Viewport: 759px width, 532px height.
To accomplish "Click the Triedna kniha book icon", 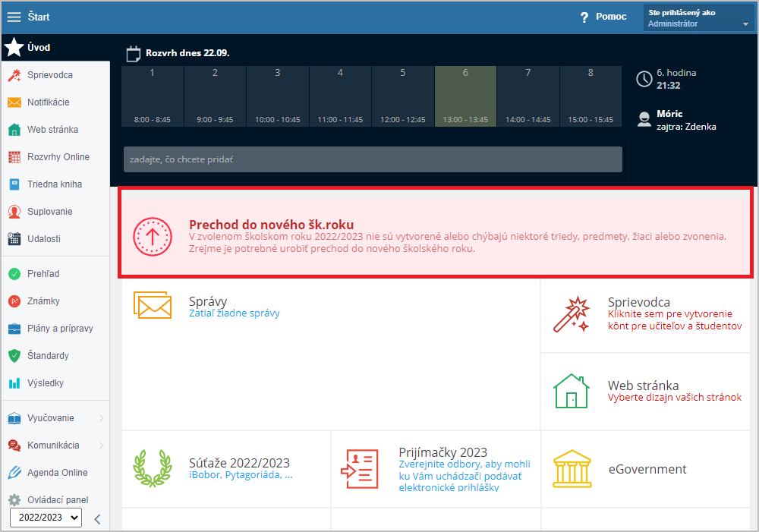I will pos(14,184).
